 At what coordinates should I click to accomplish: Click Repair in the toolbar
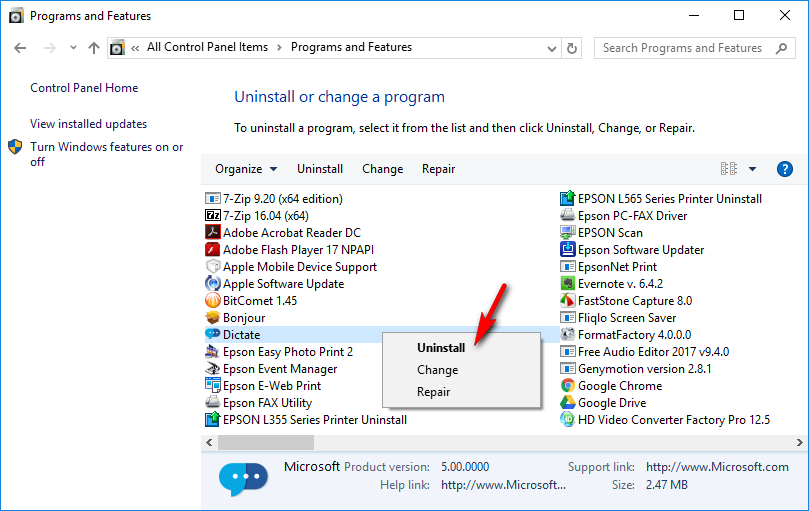coord(439,169)
